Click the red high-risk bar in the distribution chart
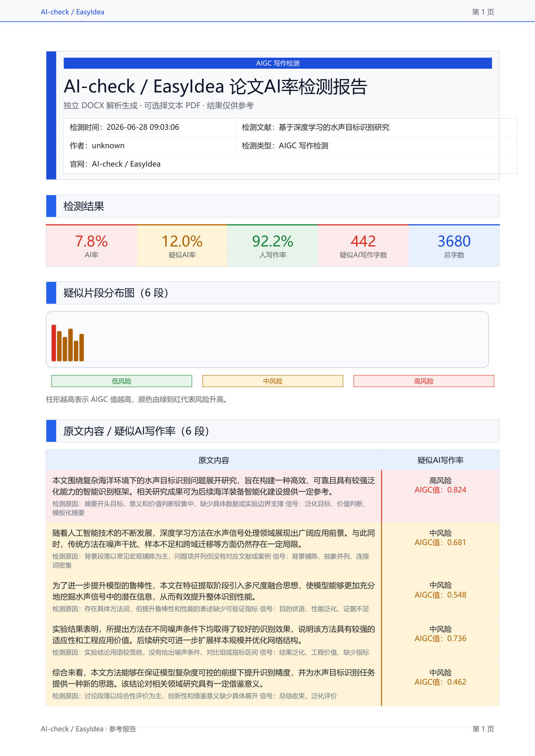Viewport: 535px width, 756px height. 54,343
